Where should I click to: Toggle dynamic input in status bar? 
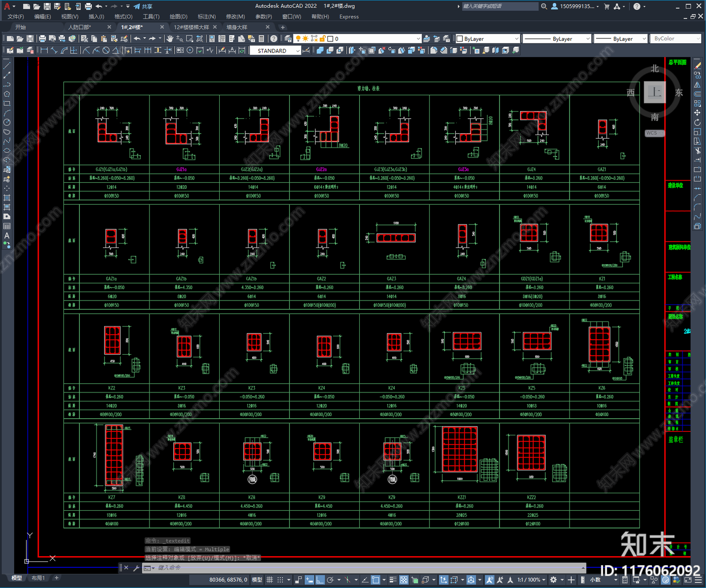(x=309, y=580)
